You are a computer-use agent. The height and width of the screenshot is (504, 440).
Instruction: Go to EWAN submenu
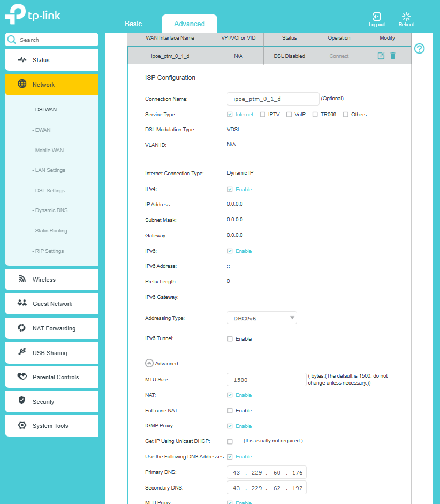(x=41, y=130)
